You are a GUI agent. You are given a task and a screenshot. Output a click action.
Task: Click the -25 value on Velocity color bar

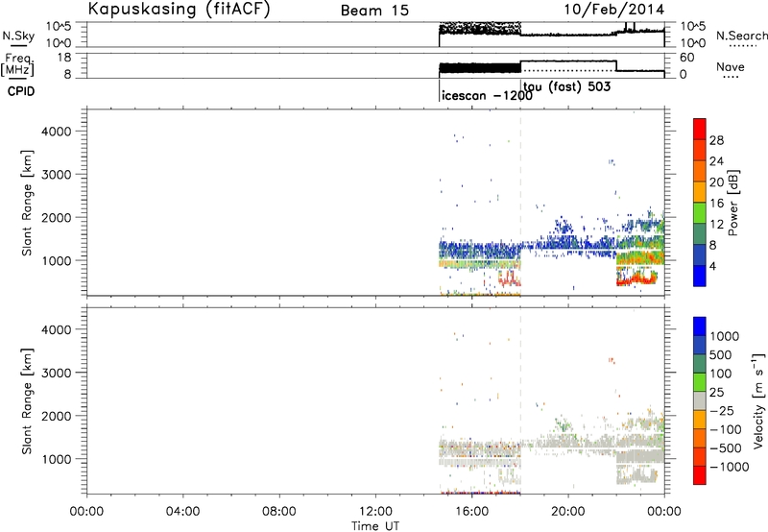pyautogui.click(x=722, y=411)
